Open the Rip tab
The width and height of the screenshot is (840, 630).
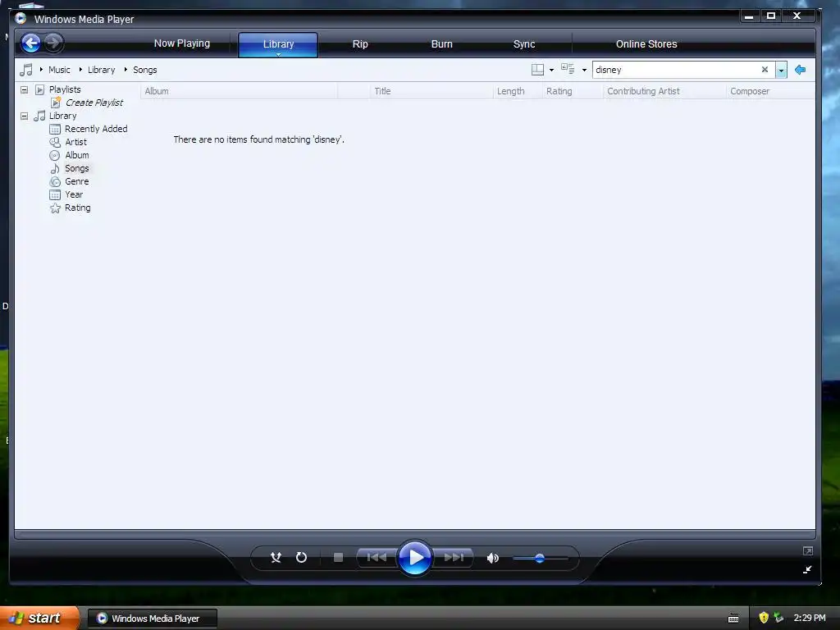[x=360, y=44]
